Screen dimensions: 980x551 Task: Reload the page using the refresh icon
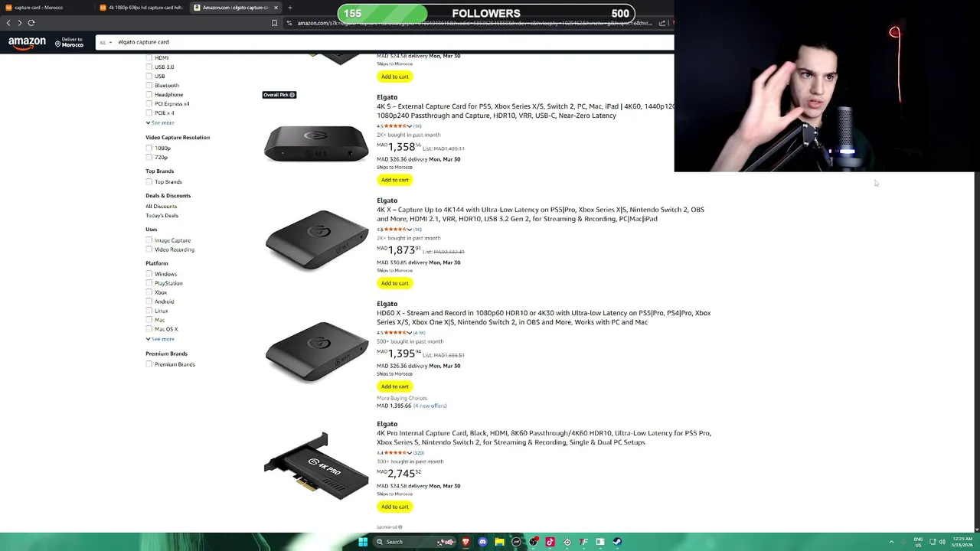coord(31,23)
